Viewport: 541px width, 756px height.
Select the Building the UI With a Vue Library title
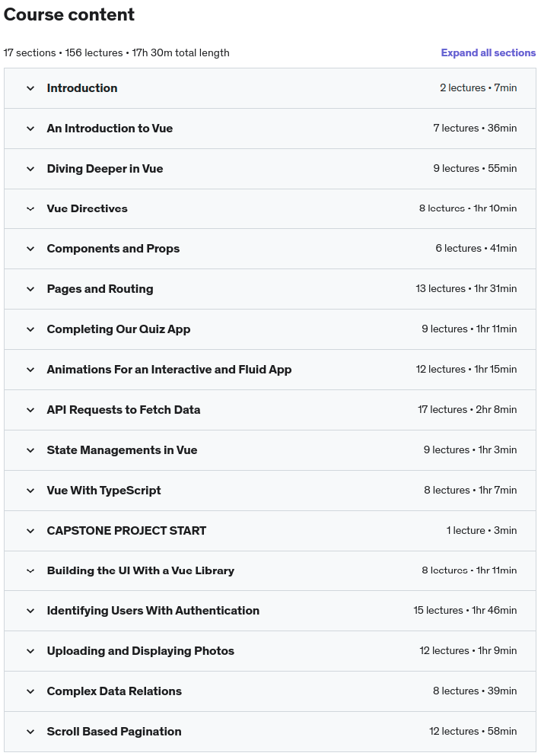coord(140,570)
